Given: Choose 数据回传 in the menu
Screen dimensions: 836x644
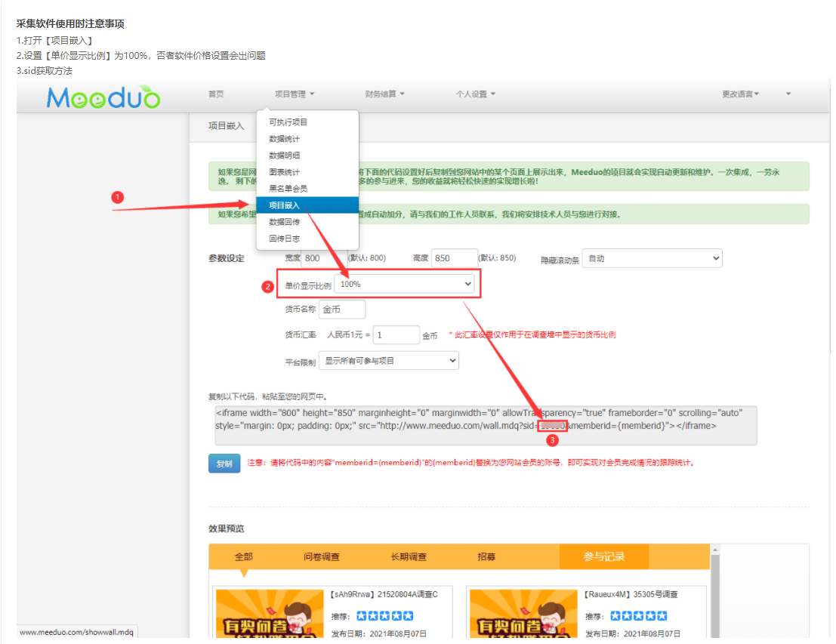Looking at the screenshot, I should point(307,222).
